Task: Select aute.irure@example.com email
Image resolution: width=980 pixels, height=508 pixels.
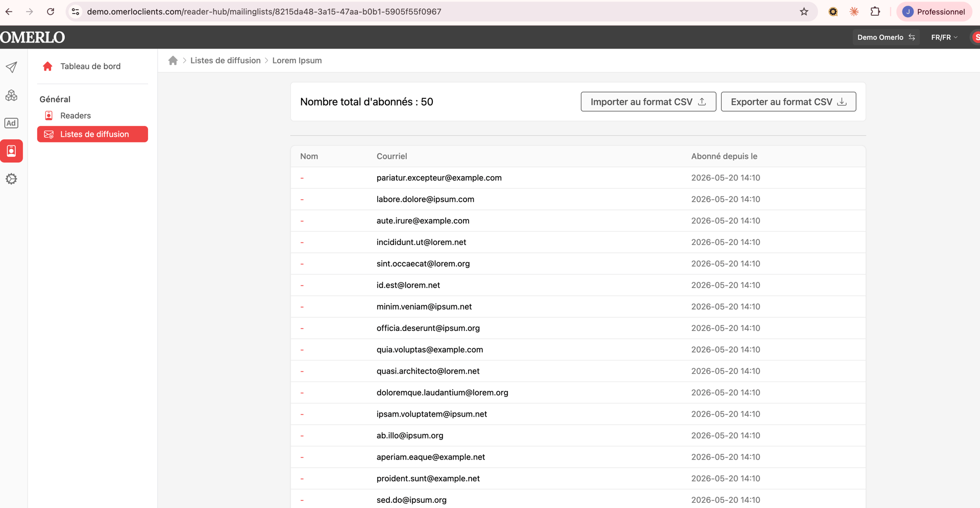Action: tap(423, 221)
